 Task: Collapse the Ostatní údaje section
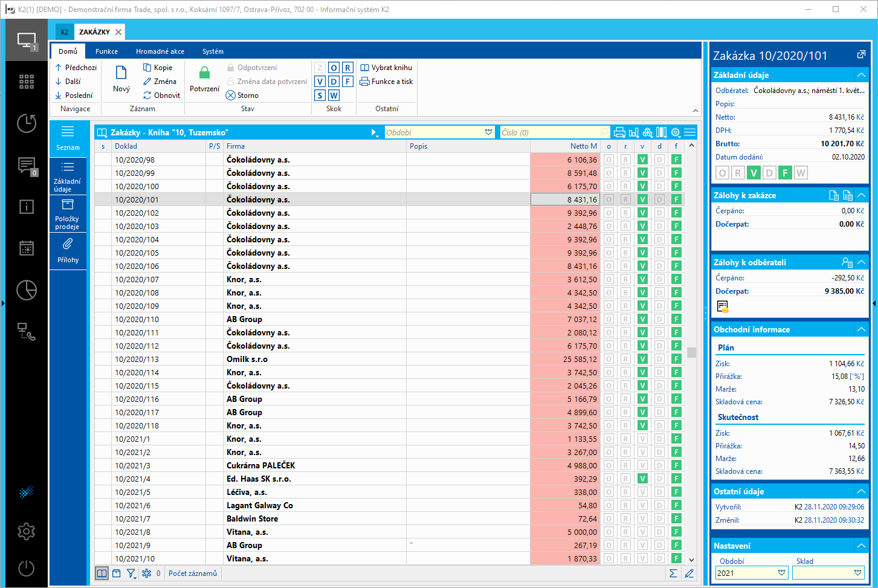(861, 491)
